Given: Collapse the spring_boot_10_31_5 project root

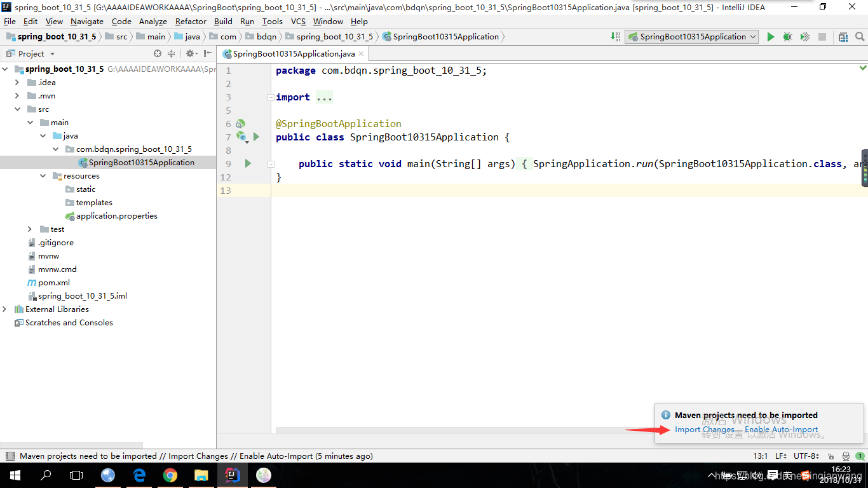Looking at the screenshot, I should tap(6, 69).
